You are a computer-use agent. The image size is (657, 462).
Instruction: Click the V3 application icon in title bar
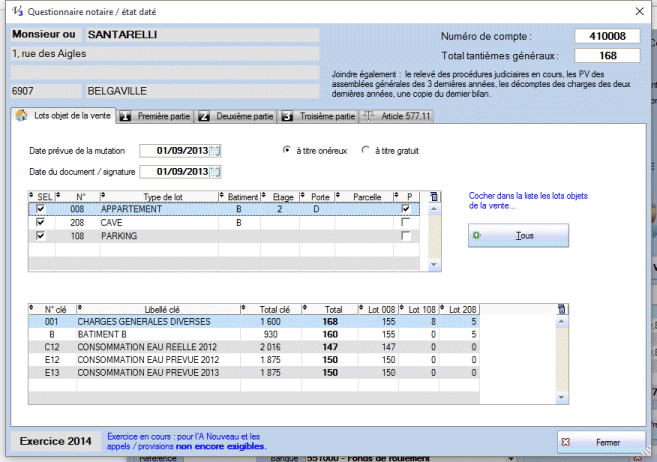point(17,11)
